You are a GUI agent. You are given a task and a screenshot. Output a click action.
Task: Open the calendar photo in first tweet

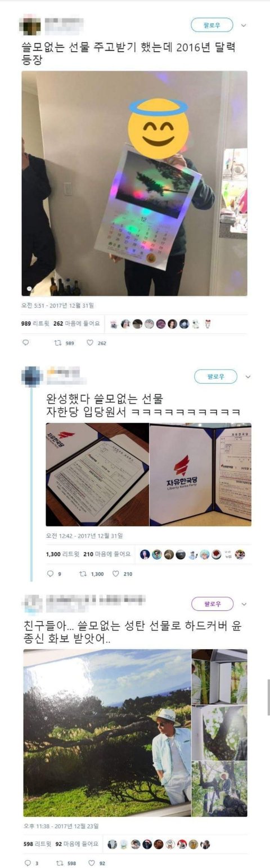click(134, 183)
